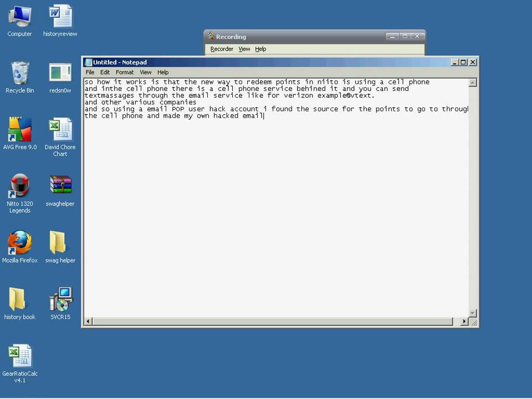The image size is (532, 399).
Task: Place cursor after 'hacked email' in Notepad
Action: (264, 116)
